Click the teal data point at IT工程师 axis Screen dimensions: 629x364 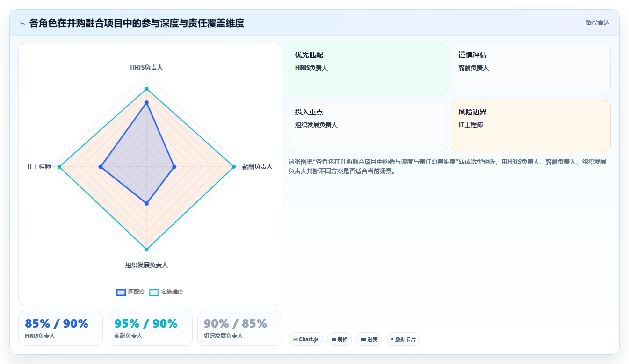coord(59,167)
